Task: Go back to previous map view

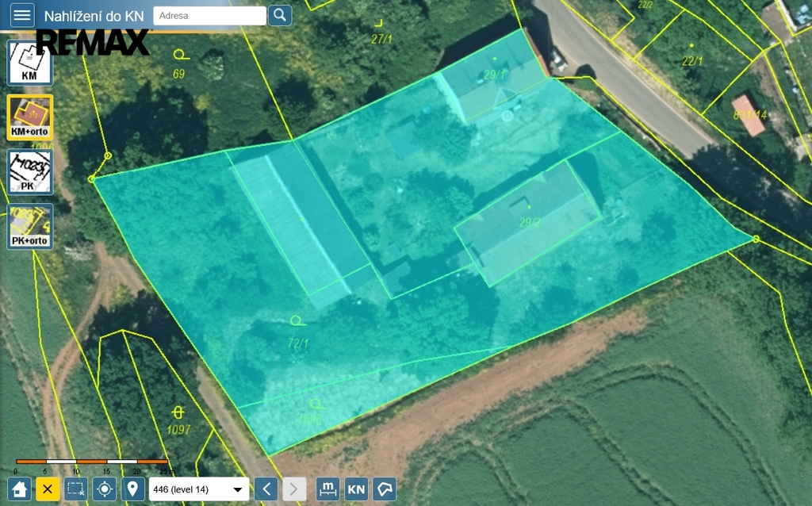Action: (266, 489)
